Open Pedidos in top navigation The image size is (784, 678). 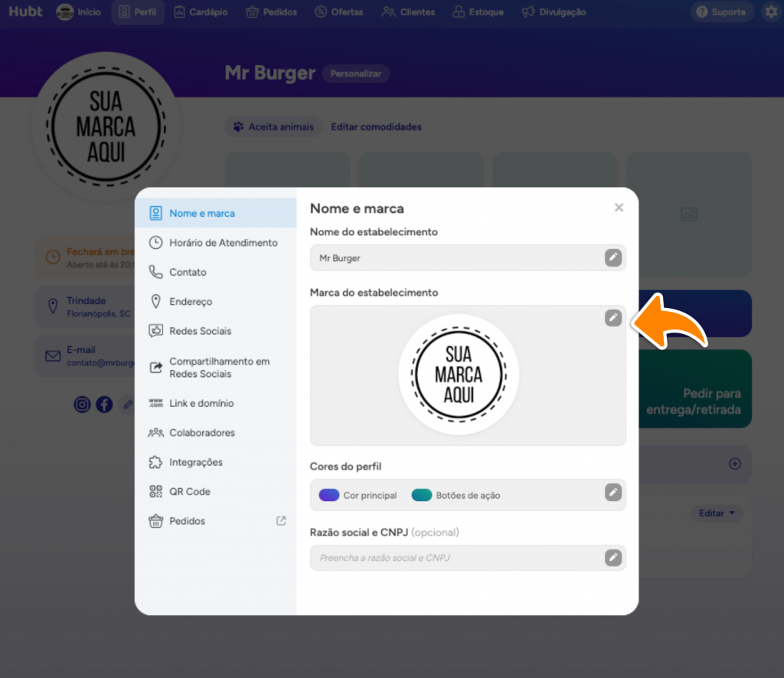point(272,12)
